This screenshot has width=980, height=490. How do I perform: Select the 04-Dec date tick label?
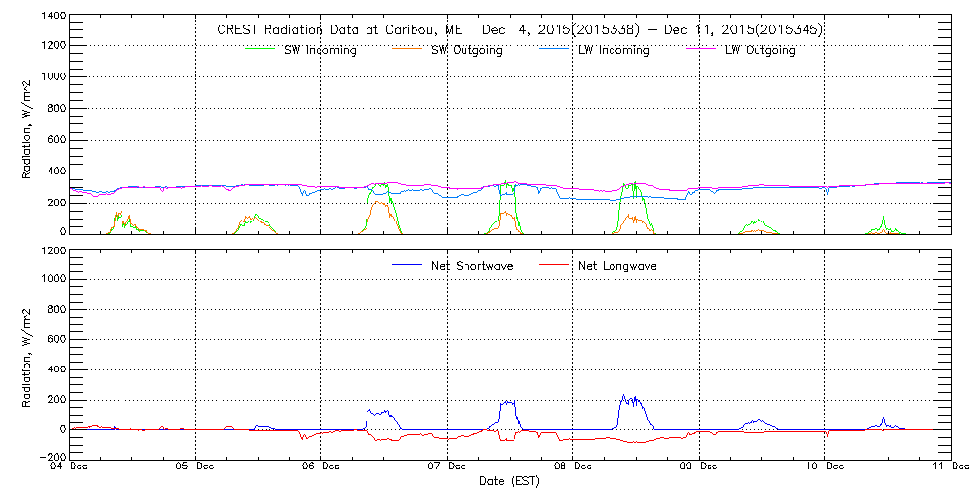click(x=70, y=467)
